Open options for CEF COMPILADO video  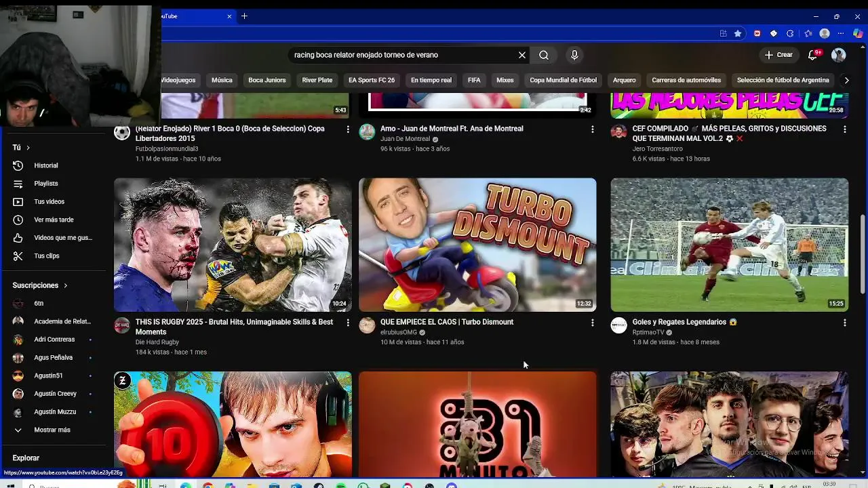coord(844,129)
